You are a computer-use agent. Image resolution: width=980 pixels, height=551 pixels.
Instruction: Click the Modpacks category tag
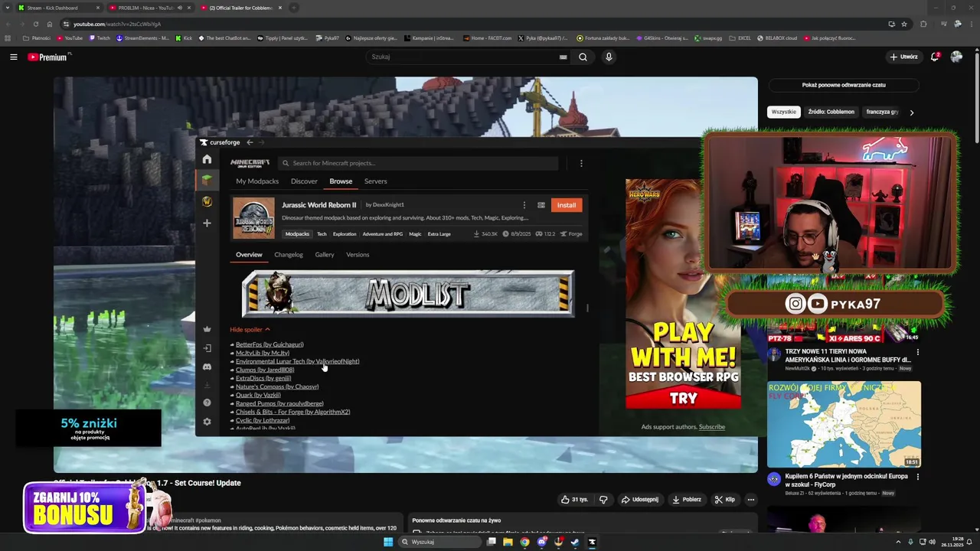pyautogui.click(x=297, y=234)
